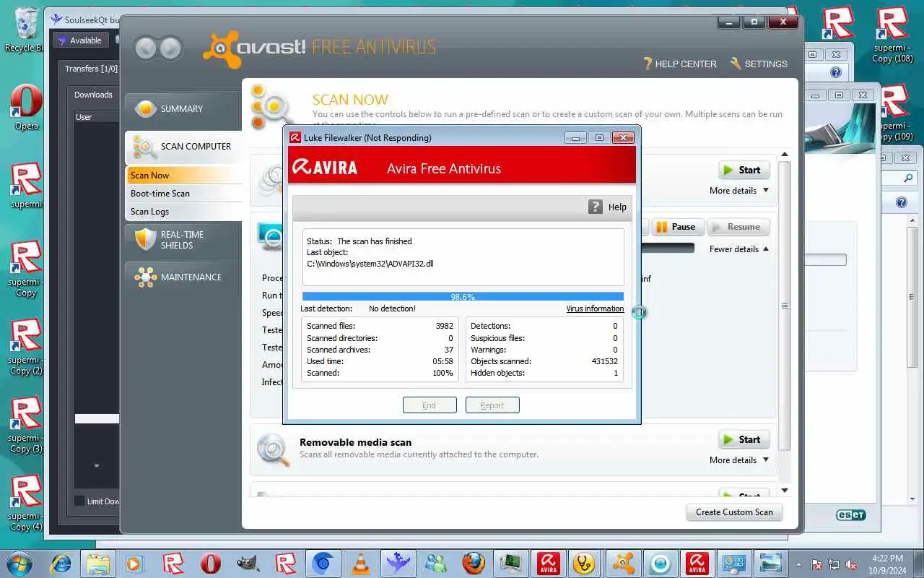
Task: Toggle Limit Download checkbox in SoulseekQt
Action: point(79,501)
